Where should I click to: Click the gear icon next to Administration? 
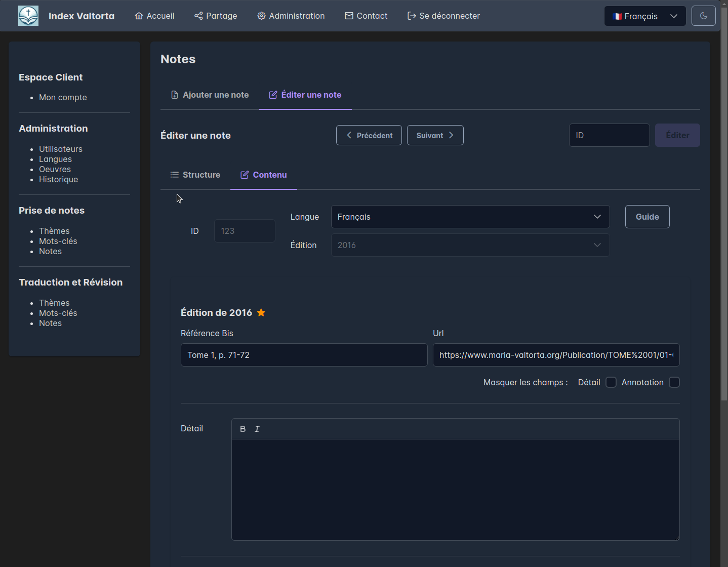(261, 16)
